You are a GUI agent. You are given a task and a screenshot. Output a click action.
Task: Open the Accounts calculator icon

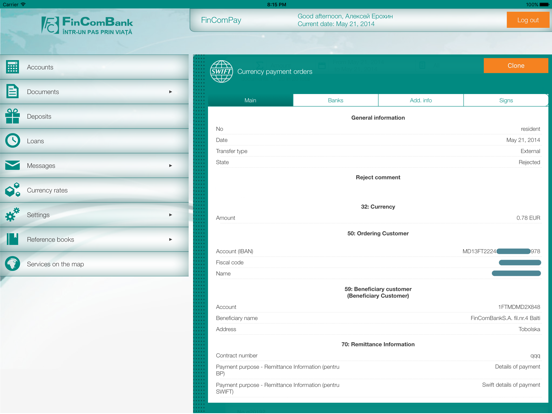pos(12,67)
